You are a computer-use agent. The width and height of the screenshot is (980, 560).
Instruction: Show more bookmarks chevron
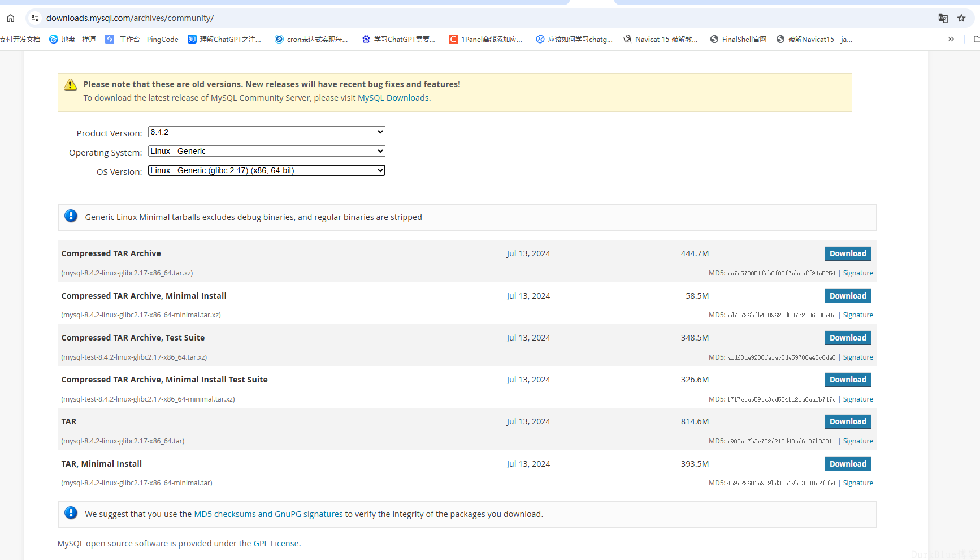tap(951, 39)
